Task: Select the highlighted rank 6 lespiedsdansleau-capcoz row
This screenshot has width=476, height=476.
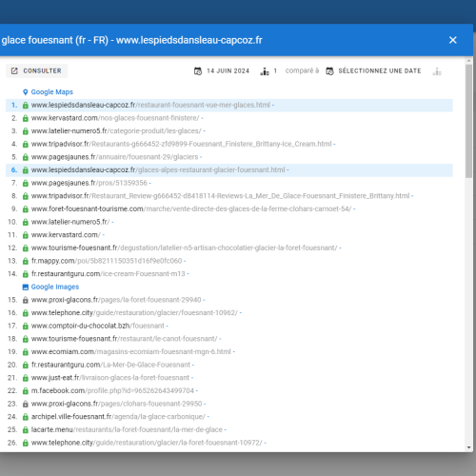Action: tap(229, 170)
